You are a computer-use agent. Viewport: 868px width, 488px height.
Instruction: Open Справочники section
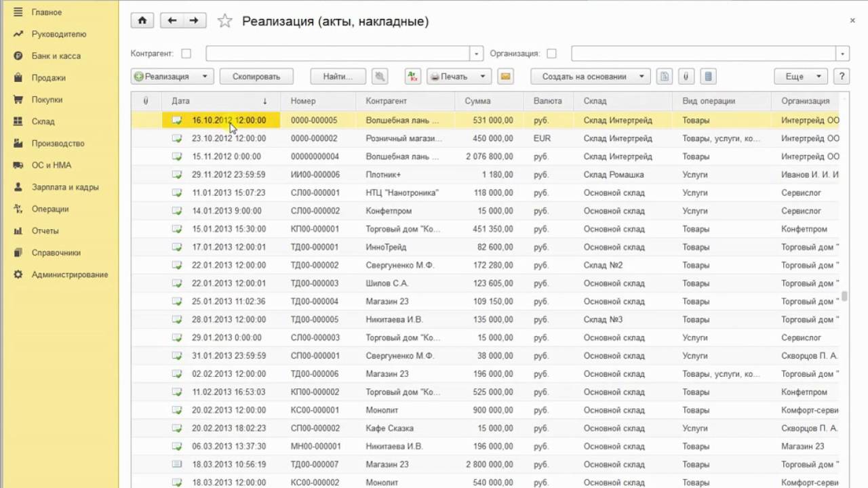click(56, 252)
